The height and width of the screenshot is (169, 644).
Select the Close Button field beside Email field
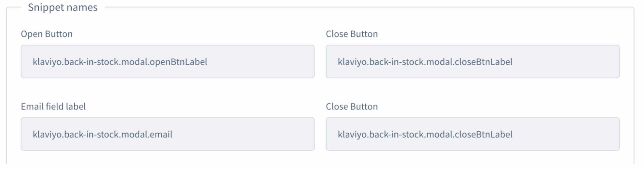tap(473, 134)
